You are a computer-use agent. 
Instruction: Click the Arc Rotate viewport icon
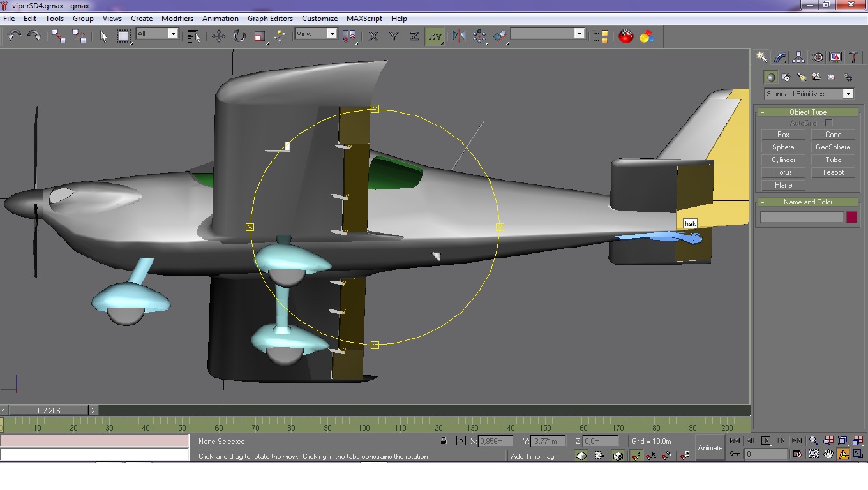click(x=843, y=454)
